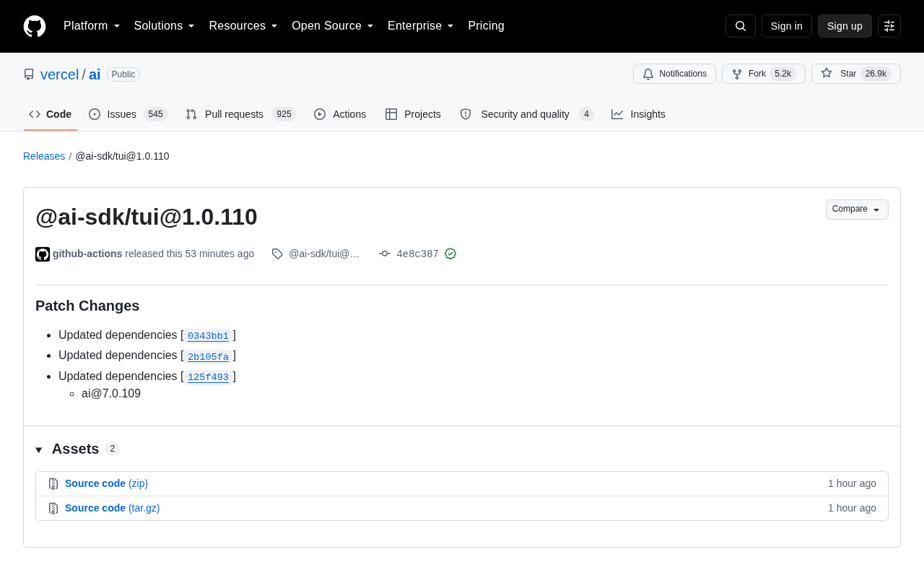Click the commit icon beside 4e8c387
924x578 pixels.
[385, 254]
